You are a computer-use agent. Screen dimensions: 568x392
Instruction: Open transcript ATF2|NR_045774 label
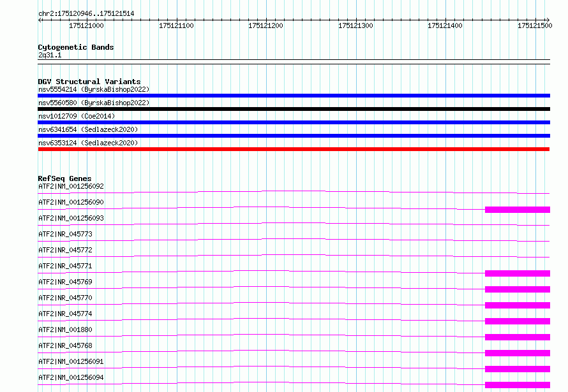[x=65, y=314]
